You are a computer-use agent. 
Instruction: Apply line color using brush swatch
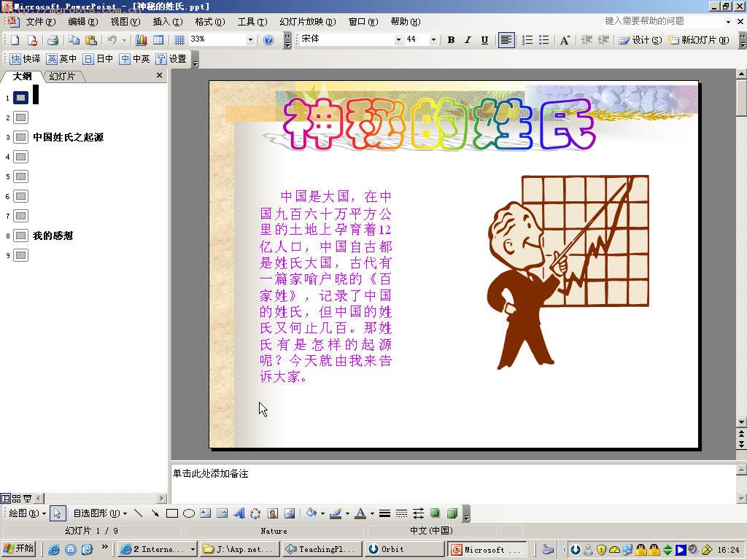tap(336, 513)
